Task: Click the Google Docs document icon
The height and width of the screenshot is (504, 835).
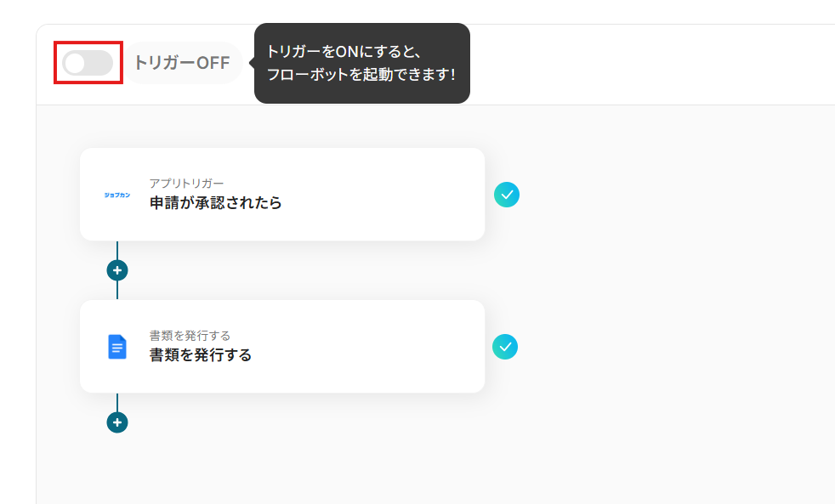Action: point(117,347)
